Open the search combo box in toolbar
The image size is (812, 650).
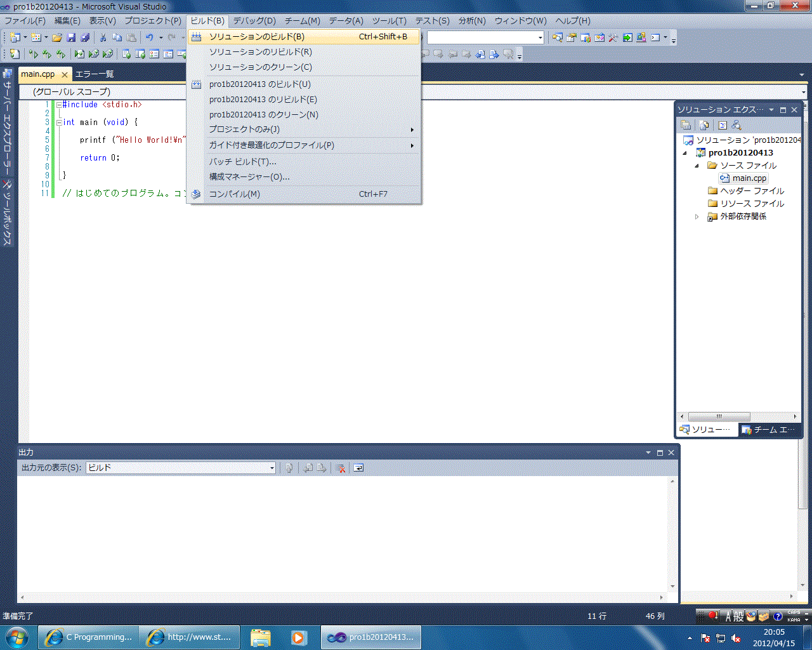[x=485, y=37]
